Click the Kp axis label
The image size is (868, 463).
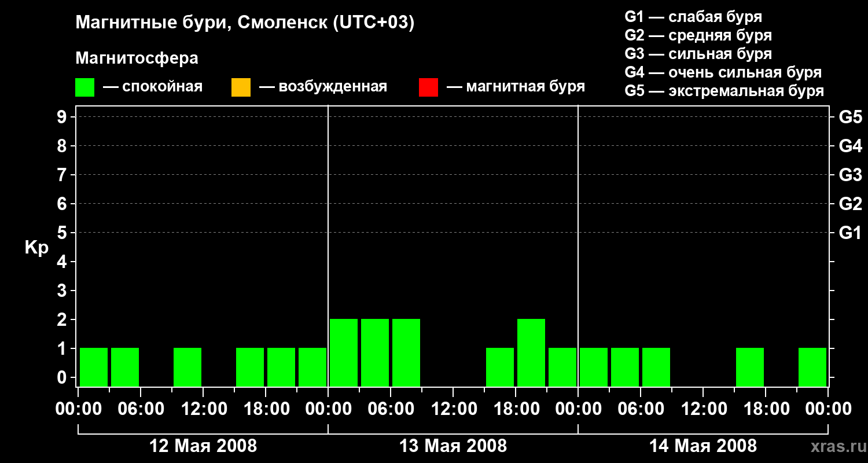[x=36, y=248]
